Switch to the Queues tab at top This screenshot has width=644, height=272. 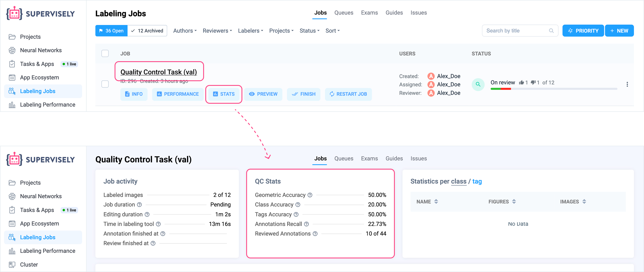pyautogui.click(x=344, y=13)
